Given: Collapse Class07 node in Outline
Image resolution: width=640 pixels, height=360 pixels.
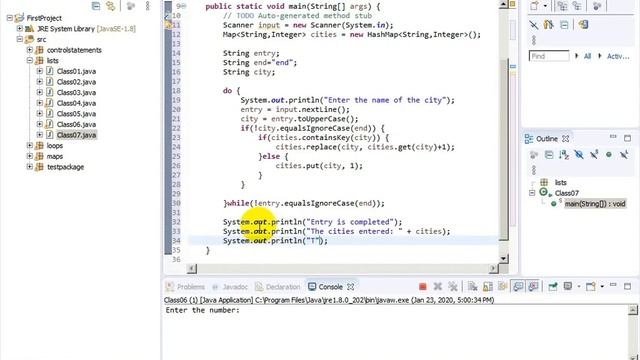Looking at the screenshot, I should click(532, 193).
